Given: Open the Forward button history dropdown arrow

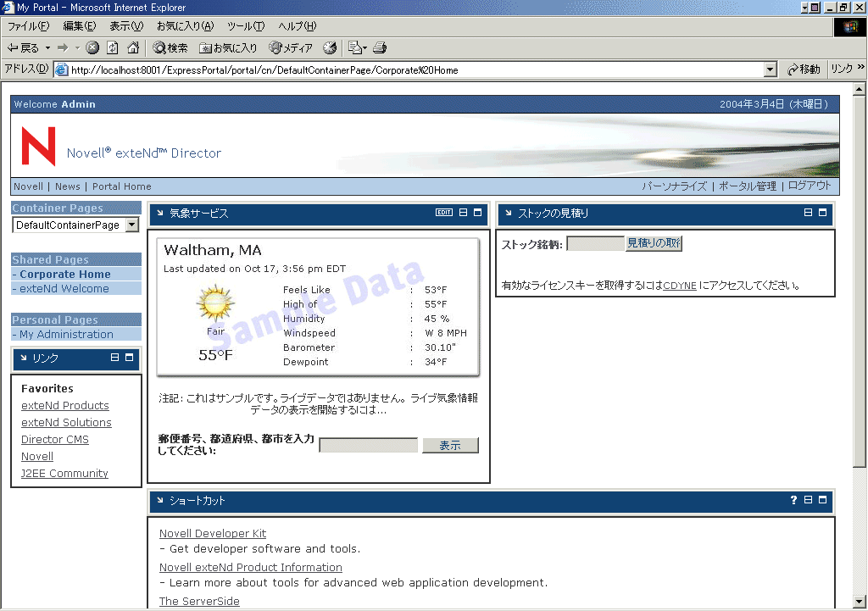Looking at the screenshot, I should (77, 48).
